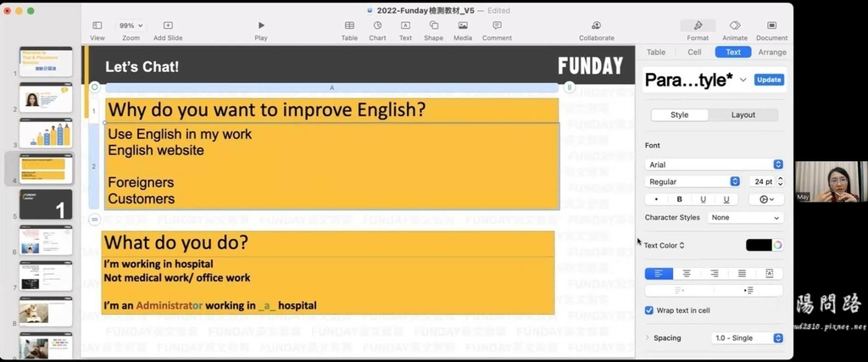Center align the text
The width and height of the screenshot is (868, 362).
pos(687,274)
